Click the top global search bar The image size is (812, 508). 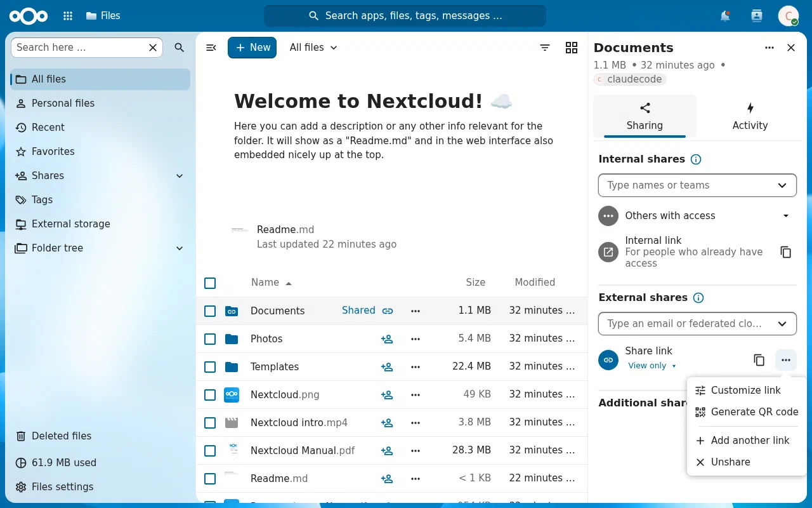[x=405, y=16]
